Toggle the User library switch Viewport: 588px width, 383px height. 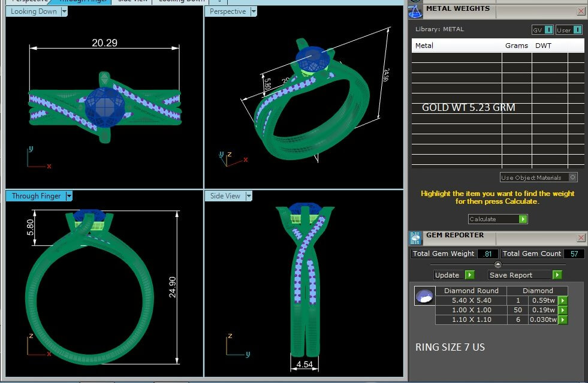click(577, 30)
